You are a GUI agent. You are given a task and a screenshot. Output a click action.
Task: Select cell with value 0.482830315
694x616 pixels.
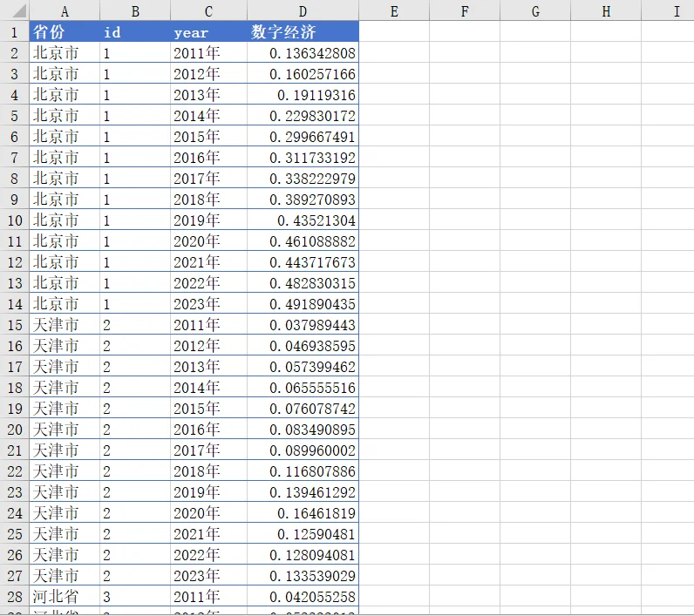coord(303,283)
